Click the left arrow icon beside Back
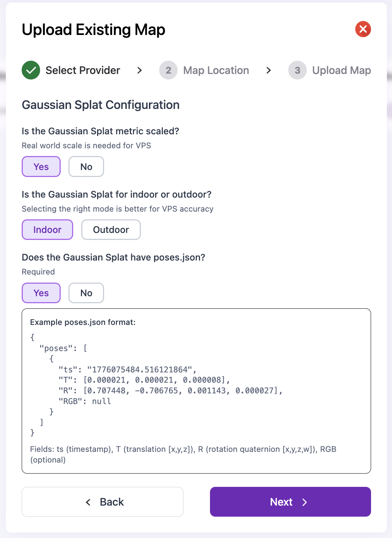 pos(88,502)
